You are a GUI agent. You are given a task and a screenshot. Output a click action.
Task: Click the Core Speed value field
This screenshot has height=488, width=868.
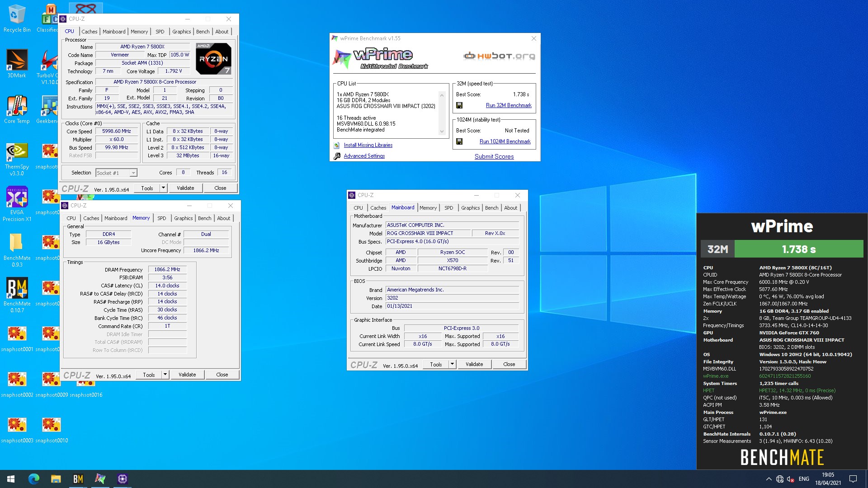pos(116,131)
